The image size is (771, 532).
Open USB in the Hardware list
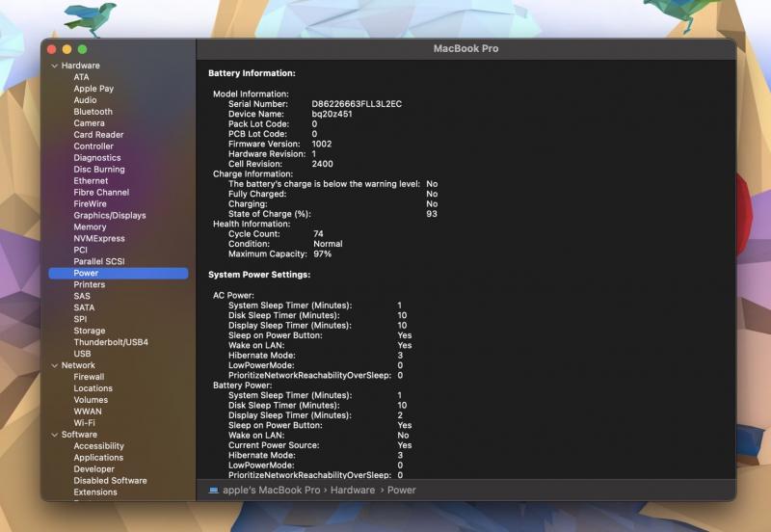82,354
